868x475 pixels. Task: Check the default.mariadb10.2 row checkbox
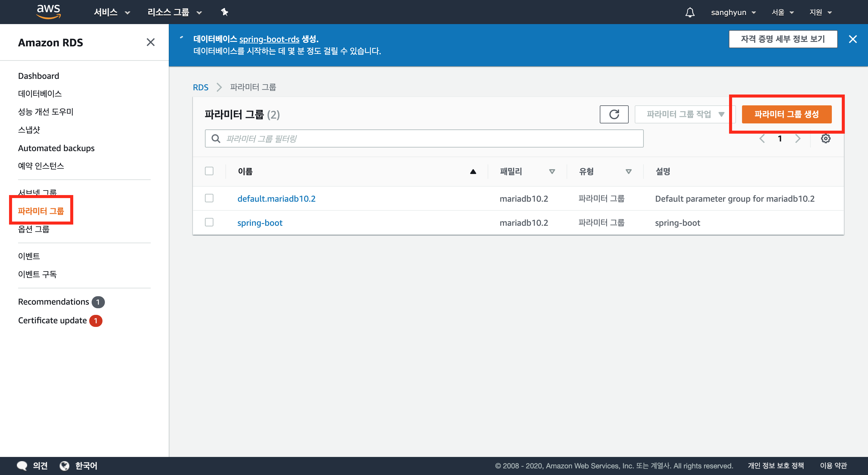[x=209, y=198]
